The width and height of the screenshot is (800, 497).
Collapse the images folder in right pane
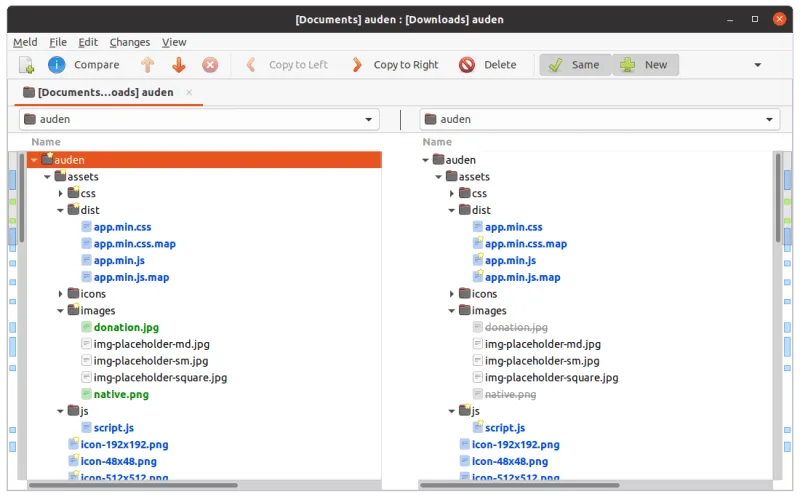[452, 311]
